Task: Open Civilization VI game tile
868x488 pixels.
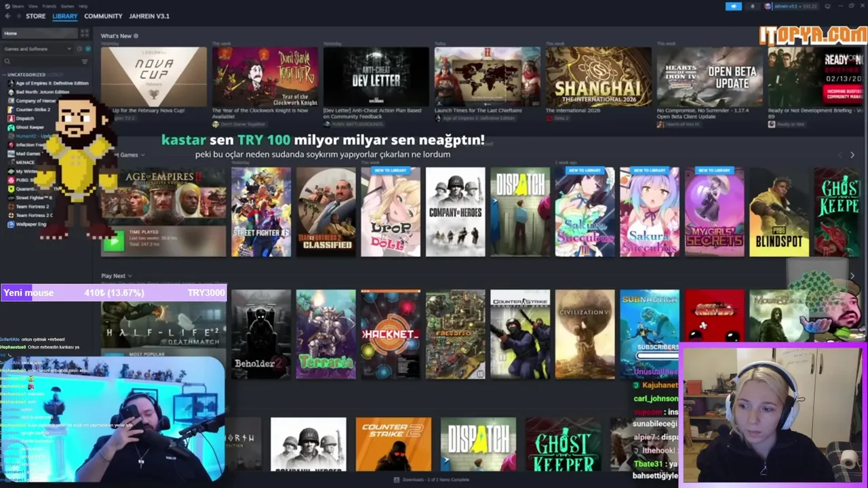Action: pos(585,334)
